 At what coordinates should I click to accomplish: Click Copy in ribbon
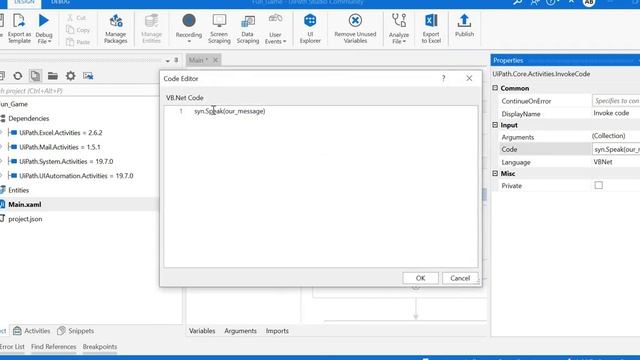pyautogui.click(x=78, y=30)
